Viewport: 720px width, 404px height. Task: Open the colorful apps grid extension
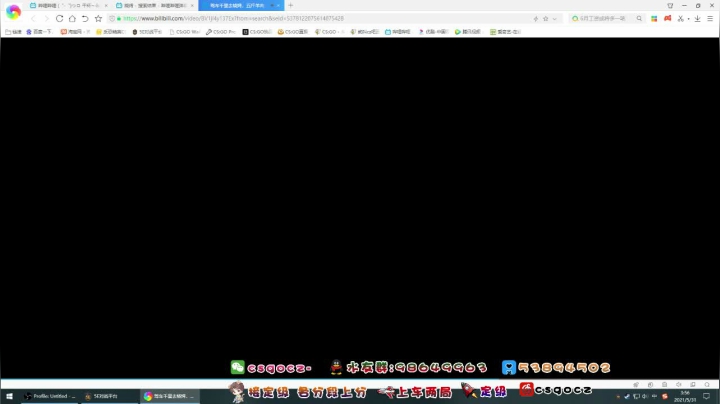(654, 19)
